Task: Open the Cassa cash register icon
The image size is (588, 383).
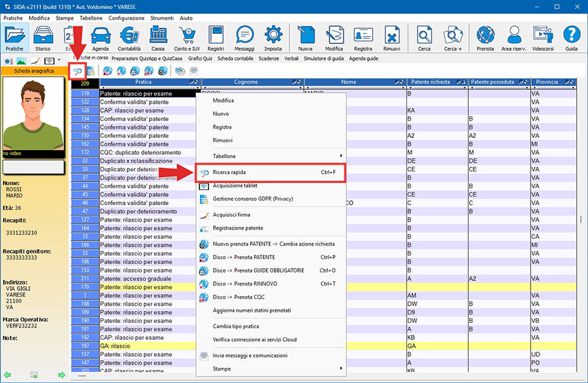Action: coord(157,38)
